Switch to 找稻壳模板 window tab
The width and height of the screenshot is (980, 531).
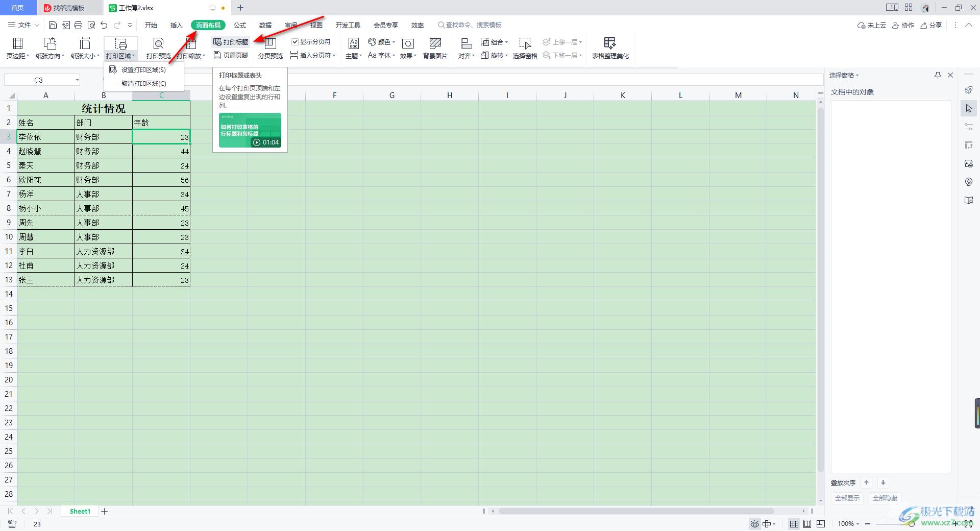pyautogui.click(x=70, y=8)
